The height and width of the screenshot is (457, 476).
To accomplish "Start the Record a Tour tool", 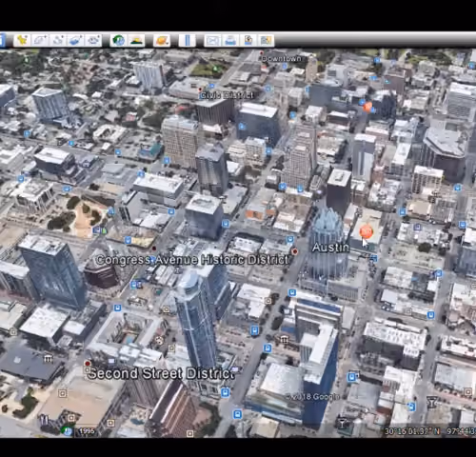I will pyautogui.click(x=93, y=40).
